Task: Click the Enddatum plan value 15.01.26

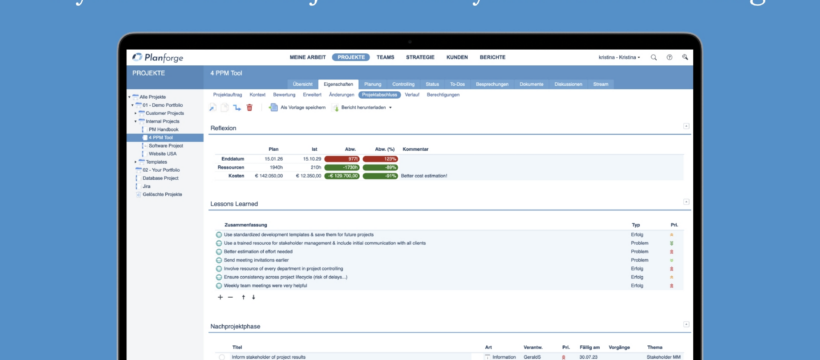Action: [x=274, y=159]
